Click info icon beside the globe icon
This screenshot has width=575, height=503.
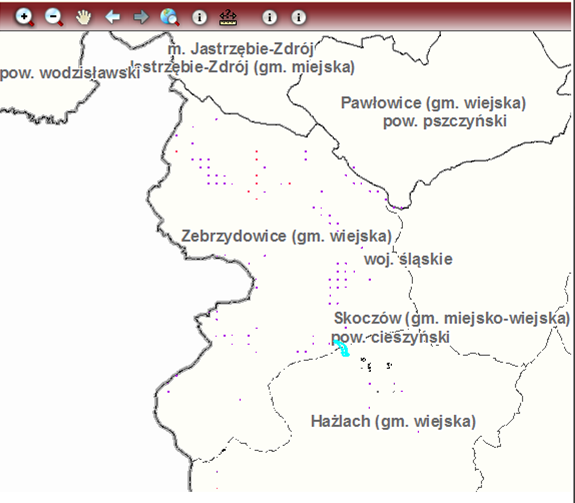click(199, 17)
